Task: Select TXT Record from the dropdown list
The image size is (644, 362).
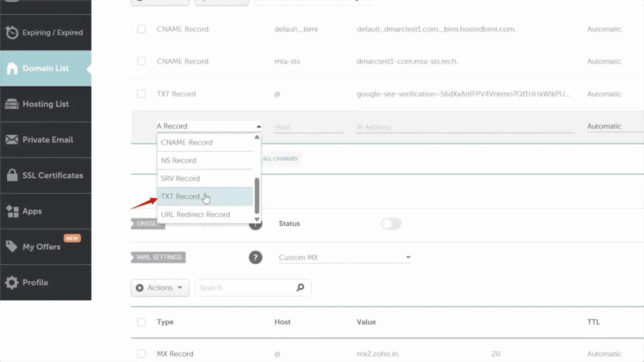Action: (205, 196)
